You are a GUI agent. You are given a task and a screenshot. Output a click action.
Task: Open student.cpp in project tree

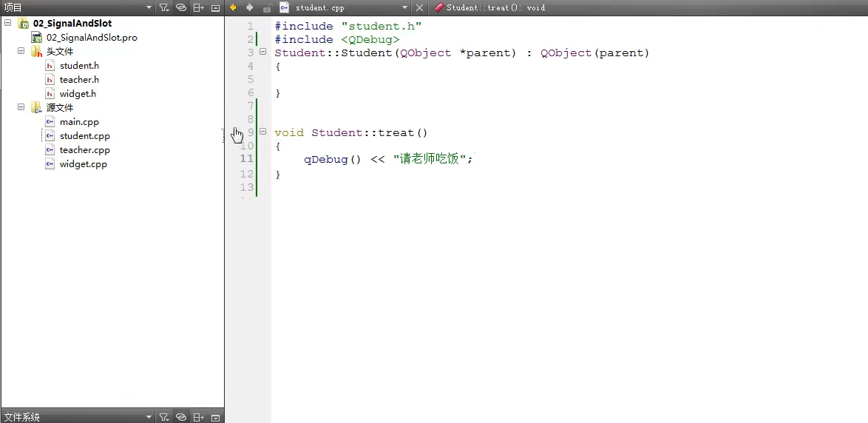(x=85, y=136)
